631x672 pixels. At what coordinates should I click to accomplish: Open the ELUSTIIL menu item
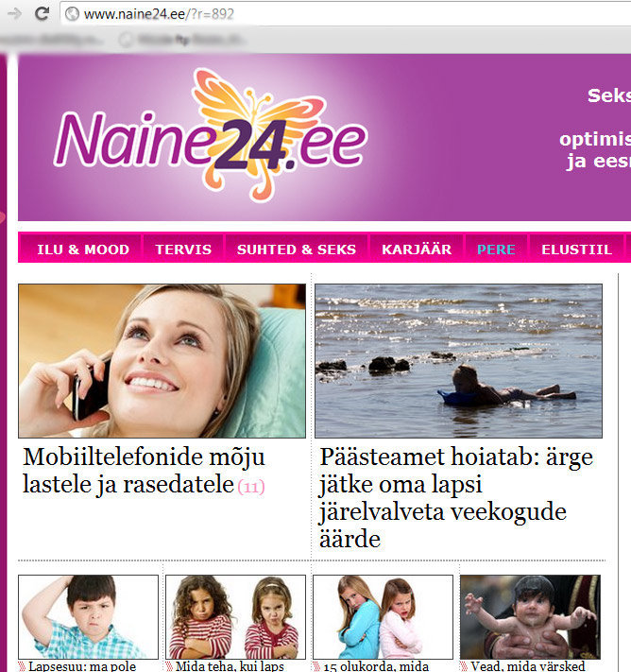(576, 250)
